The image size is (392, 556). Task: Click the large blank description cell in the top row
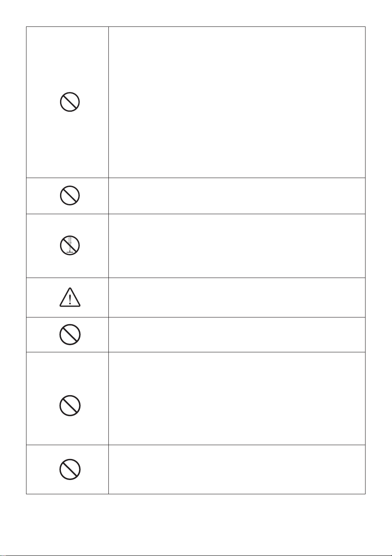coord(237,102)
